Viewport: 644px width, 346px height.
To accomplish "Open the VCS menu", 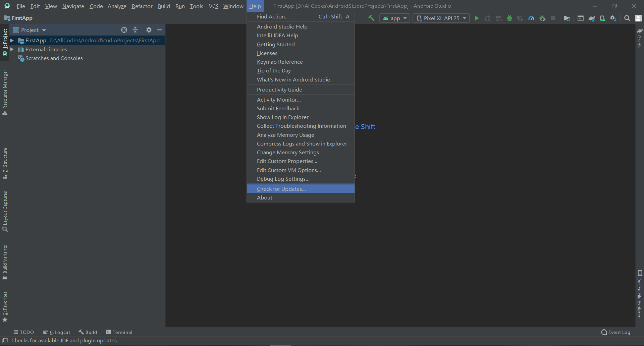I will pyautogui.click(x=214, y=6).
